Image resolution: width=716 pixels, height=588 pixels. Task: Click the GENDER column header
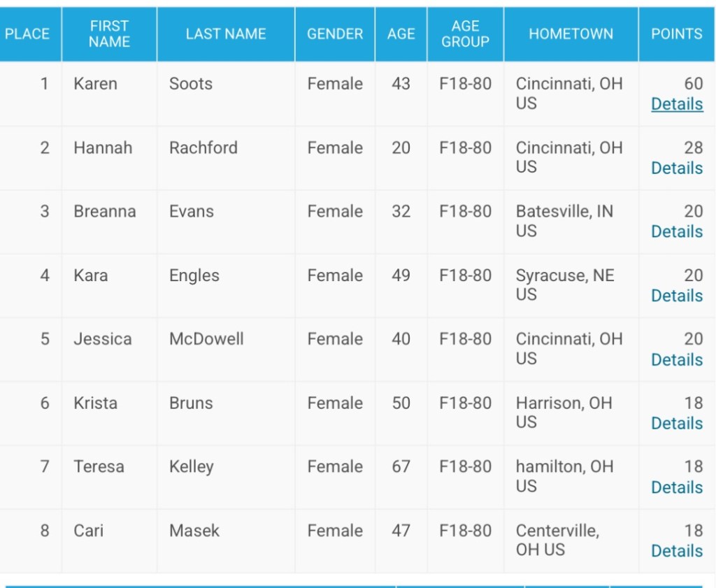[x=335, y=34]
